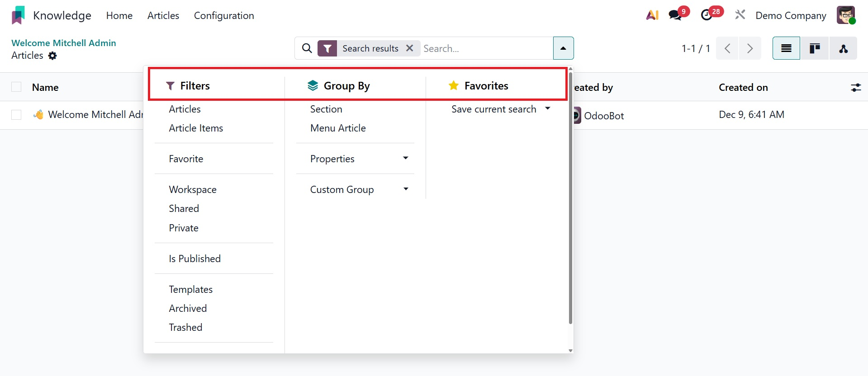The width and height of the screenshot is (868, 376).
Task: Toggle the Is Published filter
Action: coord(194,258)
